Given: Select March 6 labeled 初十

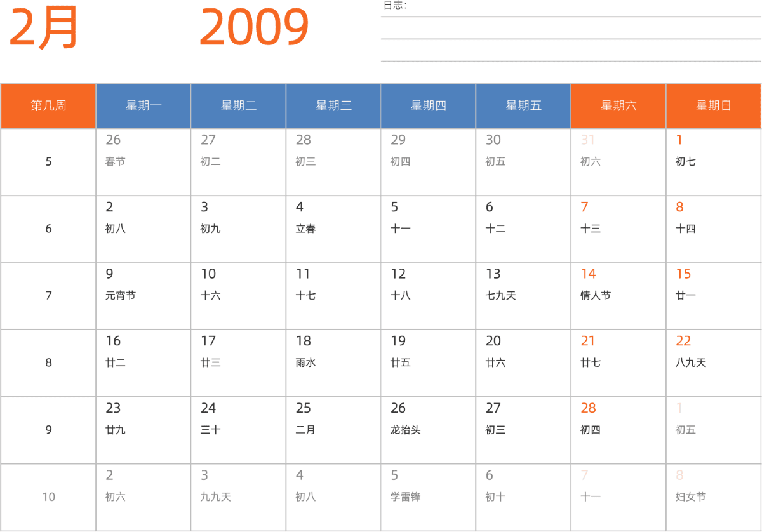Looking at the screenshot, I should point(523,497).
